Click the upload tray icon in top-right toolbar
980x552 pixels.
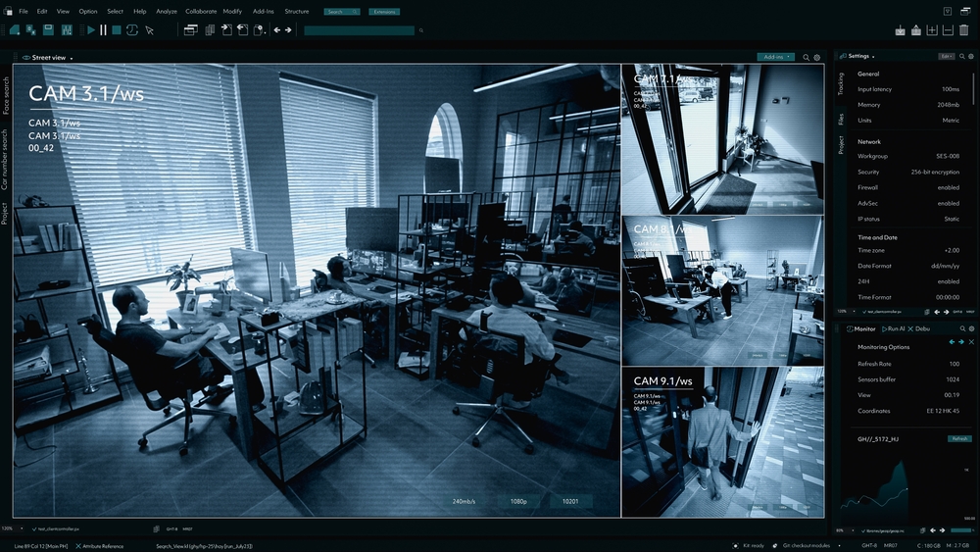(x=915, y=30)
